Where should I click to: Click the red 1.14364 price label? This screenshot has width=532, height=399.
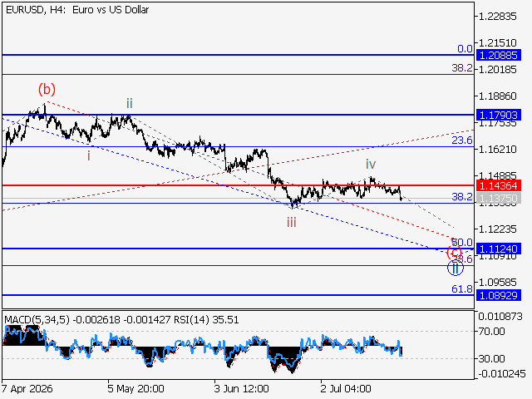pyautogui.click(x=498, y=185)
